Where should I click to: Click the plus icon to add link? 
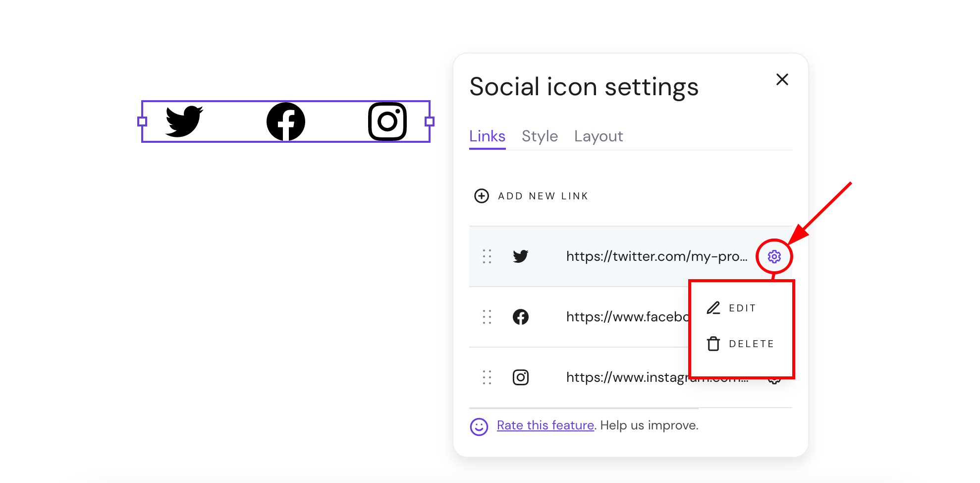[x=482, y=196]
